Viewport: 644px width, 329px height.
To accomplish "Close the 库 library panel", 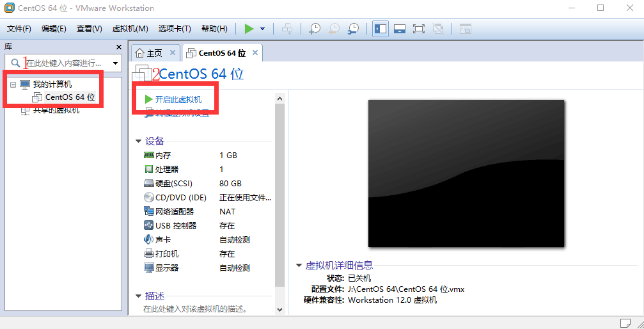I will [x=119, y=47].
